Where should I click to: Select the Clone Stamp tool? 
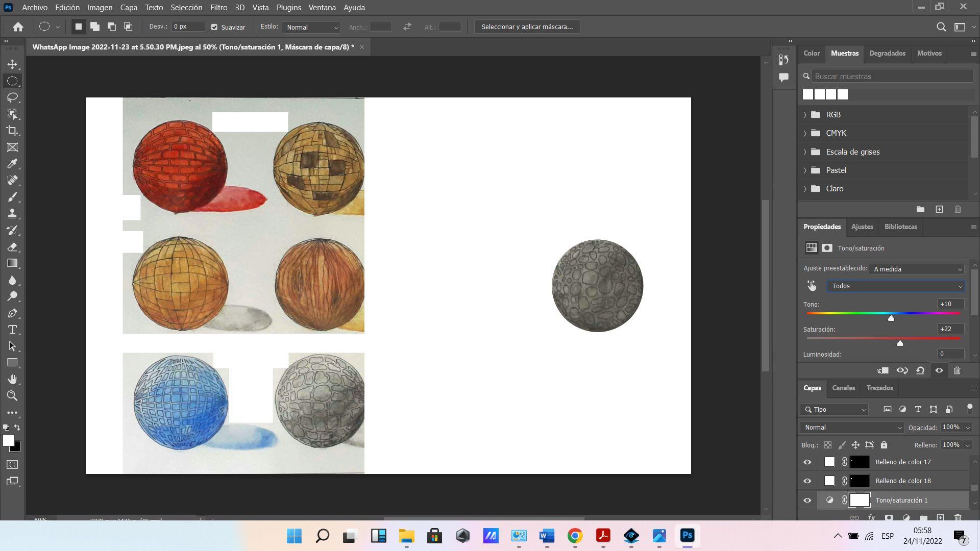[12, 213]
